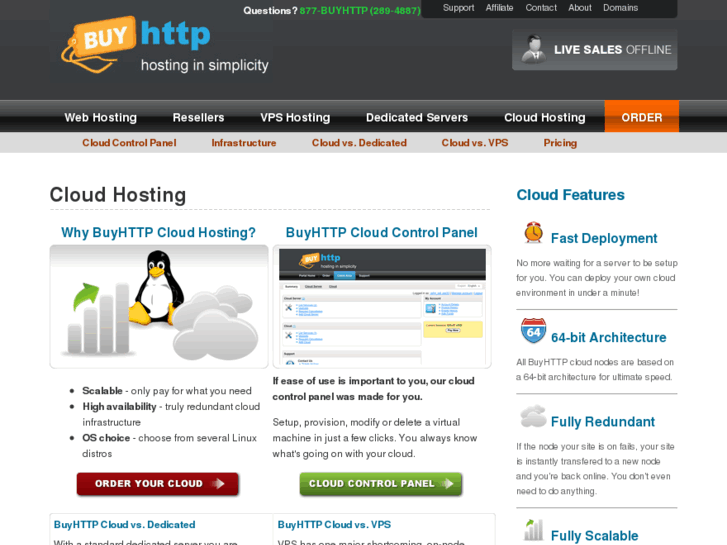727x545 pixels.
Task: Click the live sales agent icon
Action: click(533, 49)
